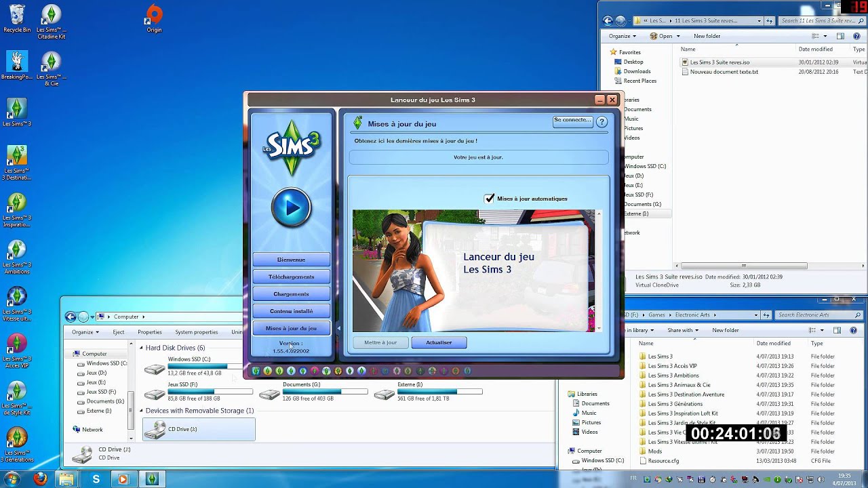Click New folder in Electronic Arts window
Image resolution: width=868 pixels, height=488 pixels.
coord(726,330)
